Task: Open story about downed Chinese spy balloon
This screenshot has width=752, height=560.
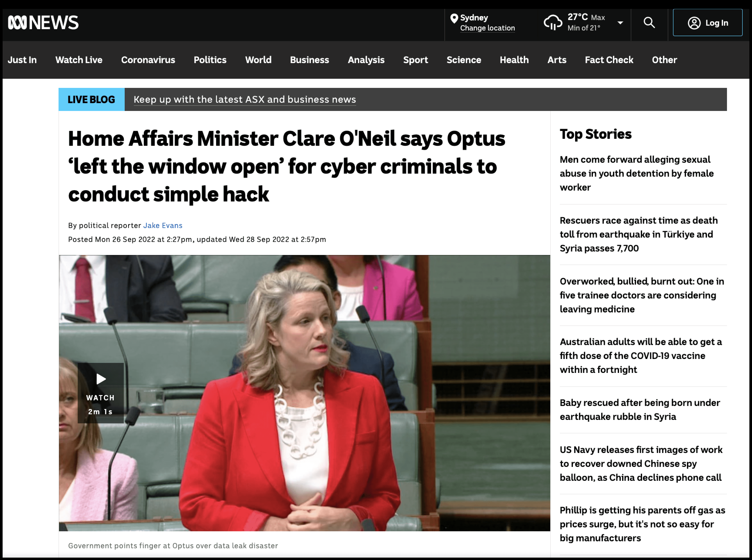Action: click(641, 463)
